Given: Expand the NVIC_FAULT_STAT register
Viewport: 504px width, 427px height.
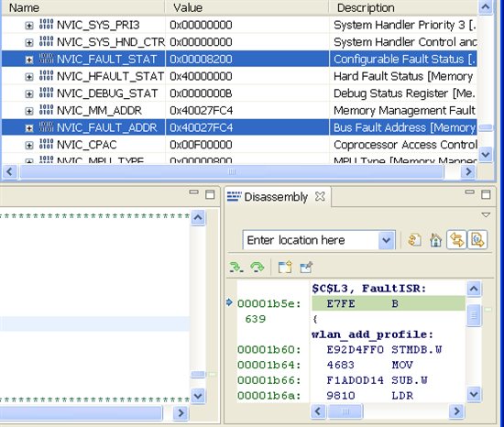Looking at the screenshot, I should [x=29, y=60].
